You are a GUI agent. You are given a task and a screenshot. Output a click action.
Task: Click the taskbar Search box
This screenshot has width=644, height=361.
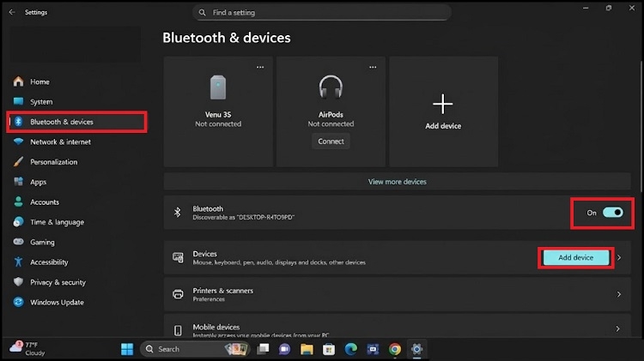coord(195,349)
